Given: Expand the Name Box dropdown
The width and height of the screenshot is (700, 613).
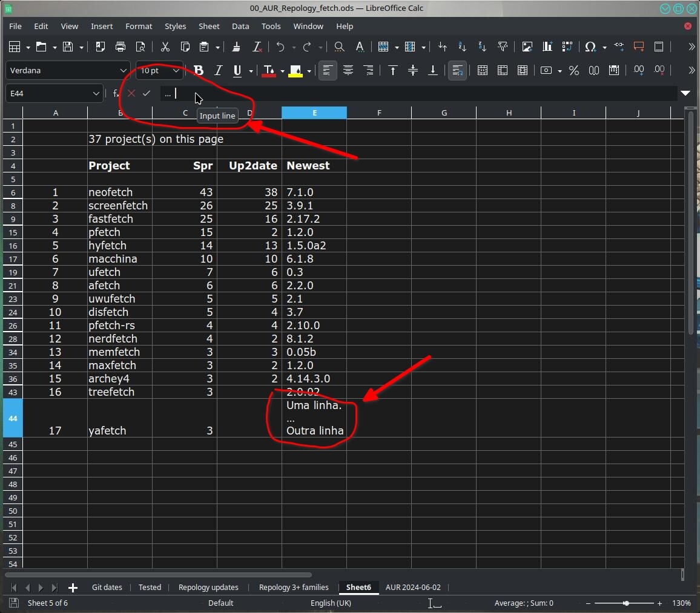Looking at the screenshot, I should pos(96,93).
